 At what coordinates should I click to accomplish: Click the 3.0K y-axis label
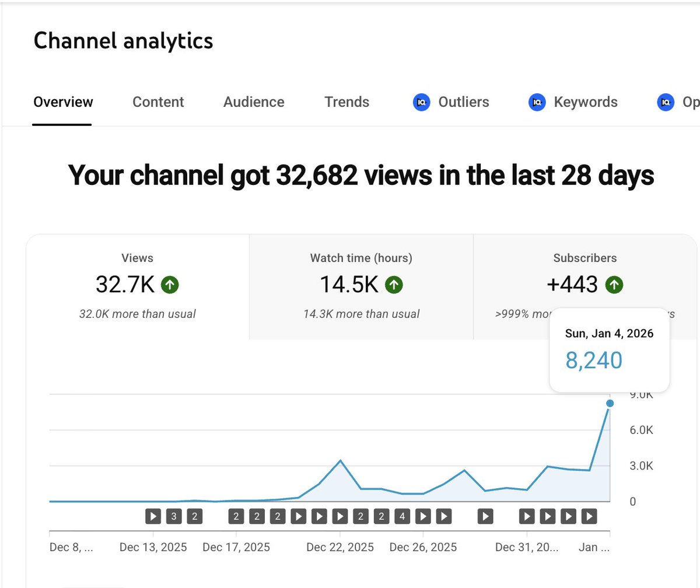[x=641, y=466]
